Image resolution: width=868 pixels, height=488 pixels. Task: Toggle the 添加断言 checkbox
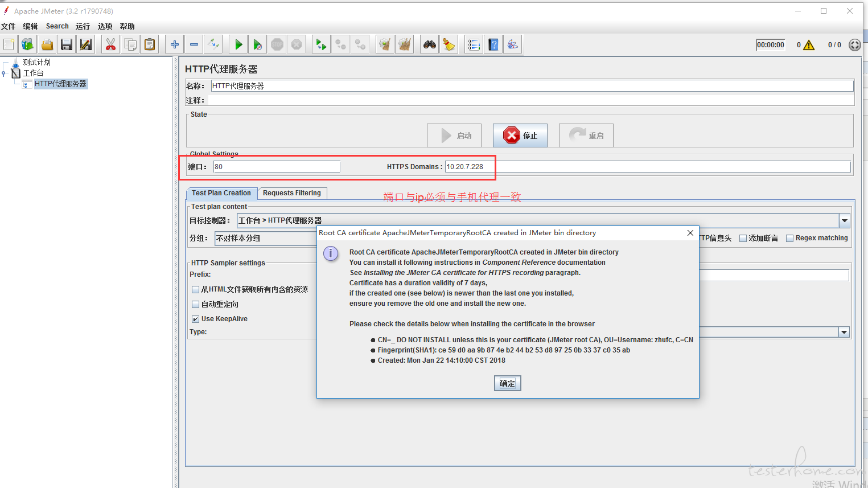pos(743,238)
